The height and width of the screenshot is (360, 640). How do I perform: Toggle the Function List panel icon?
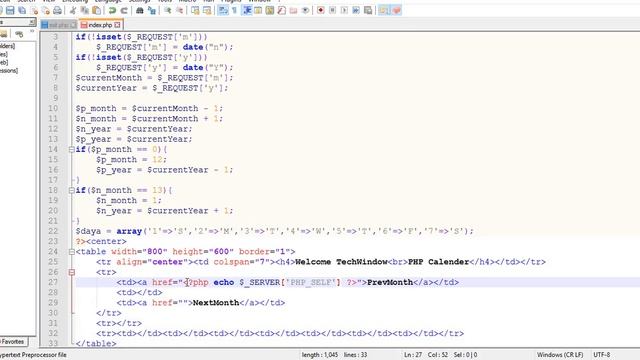(x=282, y=10)
